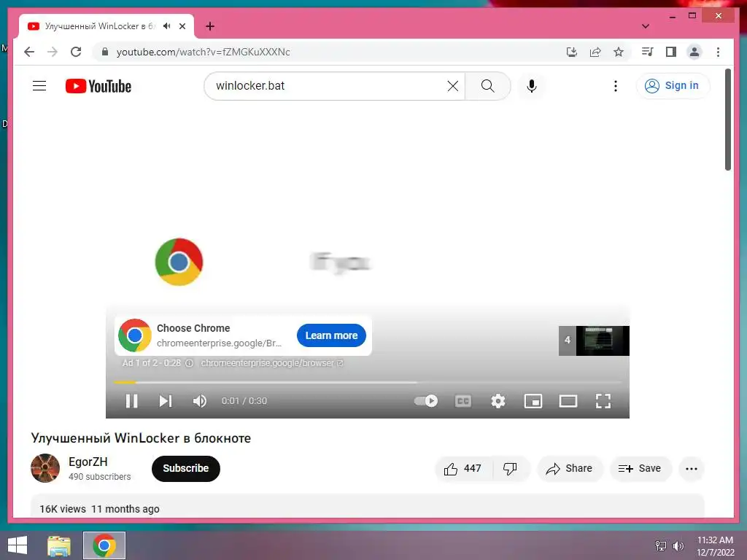Bookmark this tab with the star
Image resolution: width=747 pixels, height=560 pixels.
pyautogui.click(x=619, y=52)
